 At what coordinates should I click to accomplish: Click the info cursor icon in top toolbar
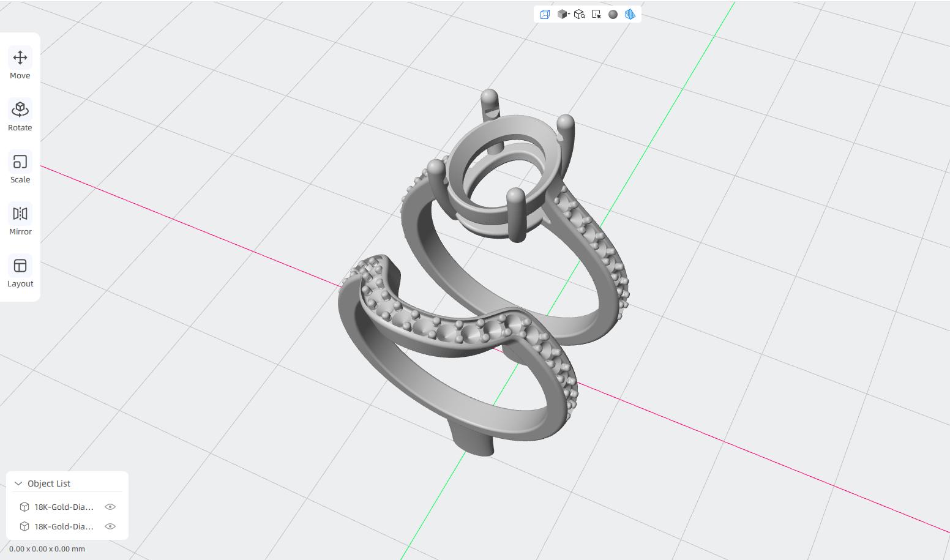[596, 14]
